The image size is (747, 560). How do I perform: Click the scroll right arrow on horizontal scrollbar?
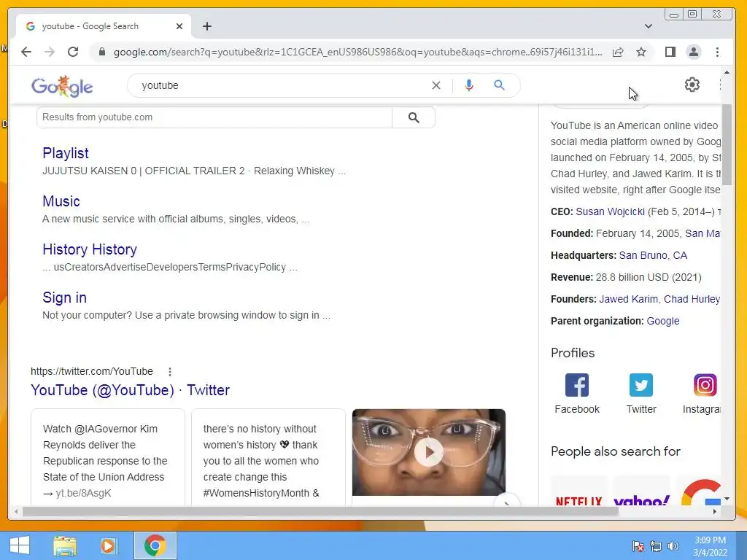[715, 511]
